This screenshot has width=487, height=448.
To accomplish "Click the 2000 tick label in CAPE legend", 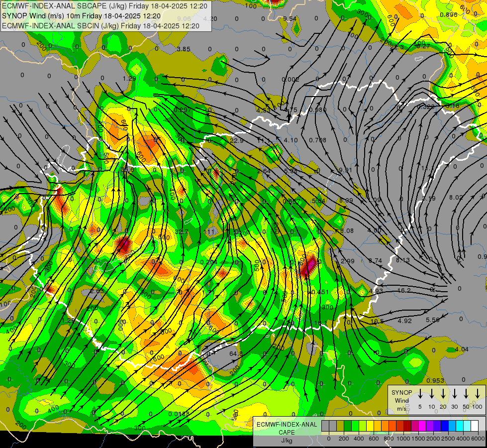I will click(x=433, y=439).
